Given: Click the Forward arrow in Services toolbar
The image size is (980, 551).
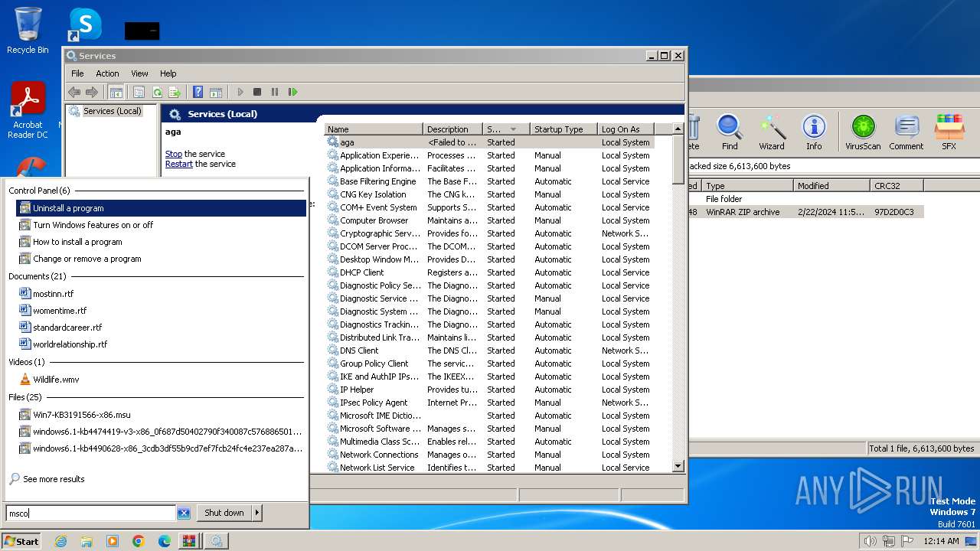Looking at the screenshot, I should point(92,92).
